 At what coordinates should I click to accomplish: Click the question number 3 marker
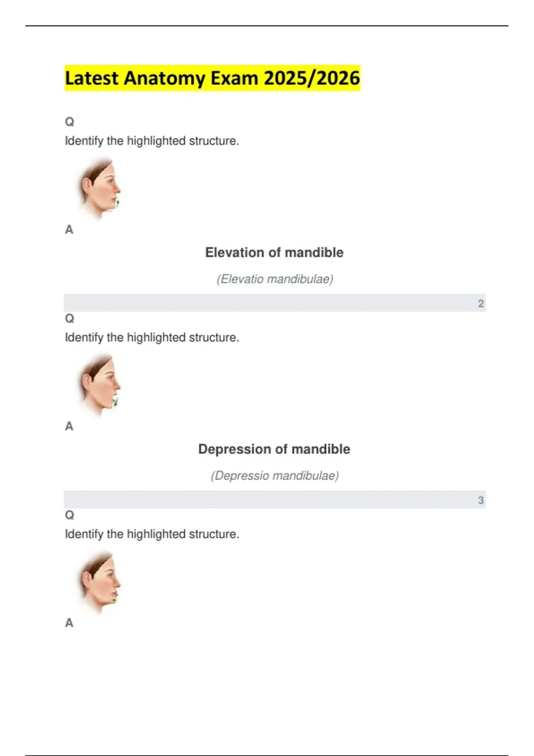[481, 500]
